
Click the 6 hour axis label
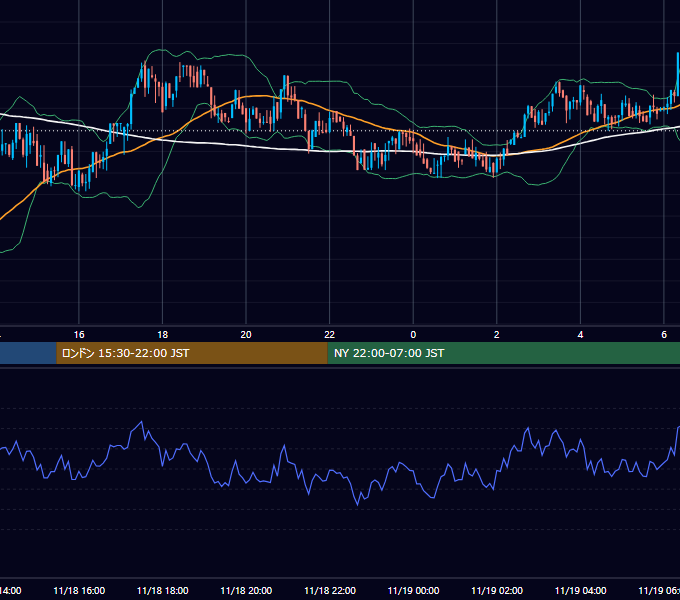click(664, 335)
